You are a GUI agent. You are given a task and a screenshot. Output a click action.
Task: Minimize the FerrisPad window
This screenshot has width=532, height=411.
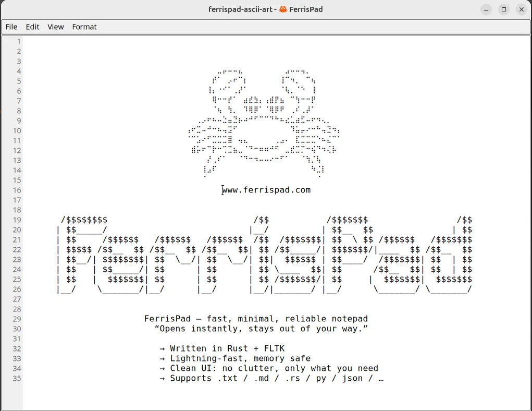486,9
